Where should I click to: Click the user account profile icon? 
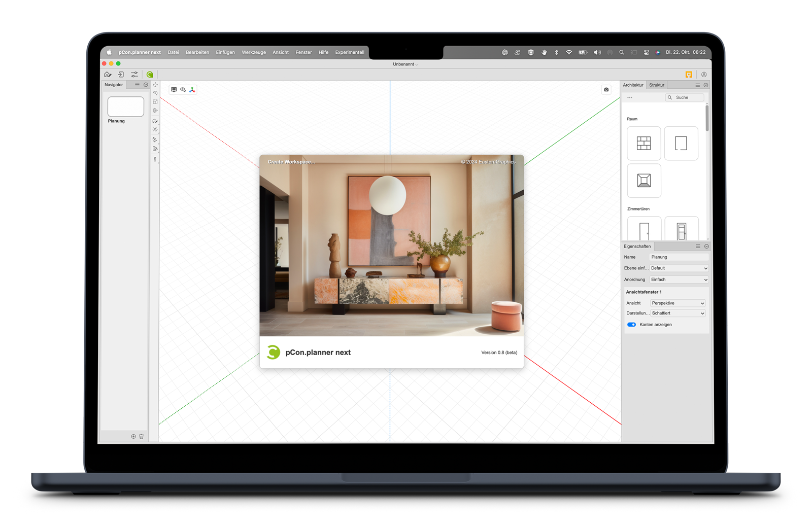(x=704, y=75)
